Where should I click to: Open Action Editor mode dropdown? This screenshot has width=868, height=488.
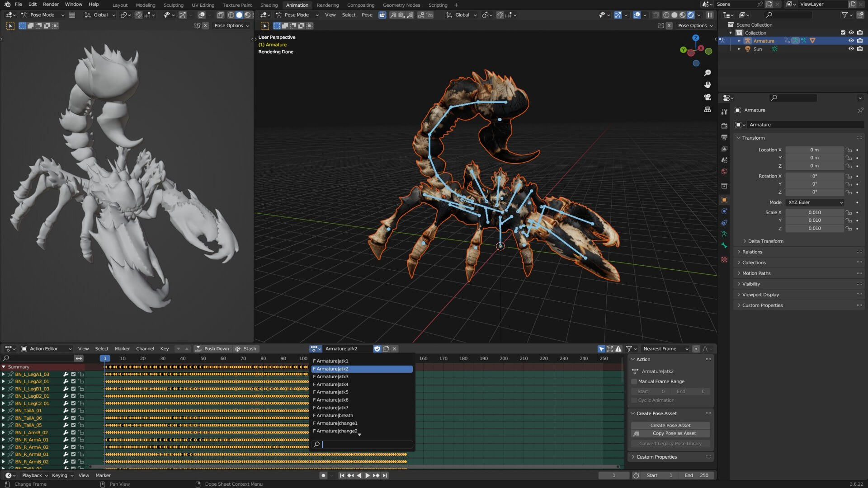(47, 349)
